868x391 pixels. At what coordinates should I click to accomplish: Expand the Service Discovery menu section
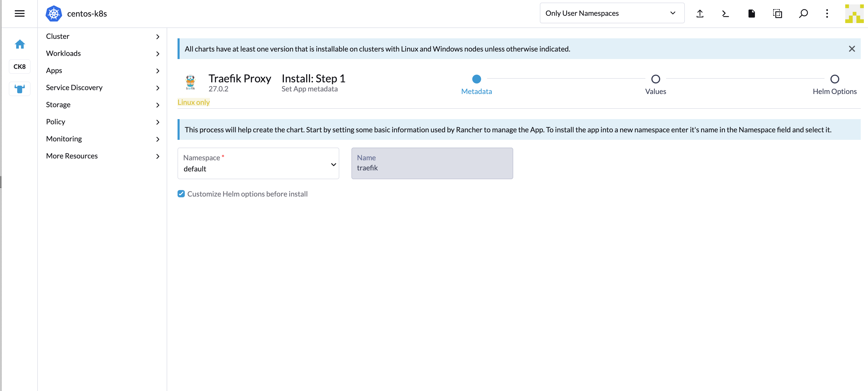pyautogui.click(x=102, y=88)
